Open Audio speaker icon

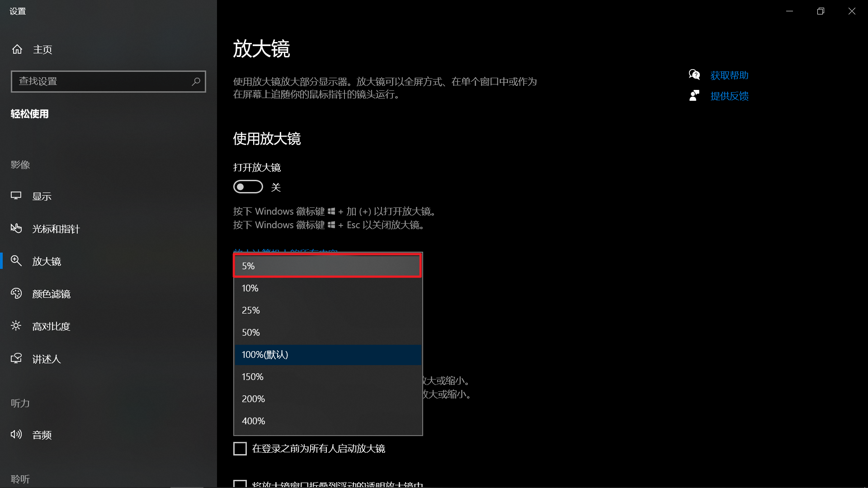pyautogui.click(x=16, y=435)
